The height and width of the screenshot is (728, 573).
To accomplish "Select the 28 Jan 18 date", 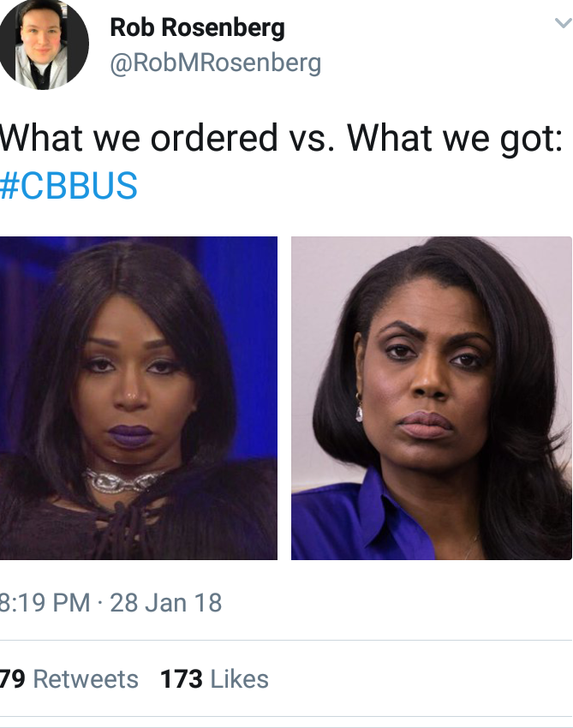I will tap(166, 602).
